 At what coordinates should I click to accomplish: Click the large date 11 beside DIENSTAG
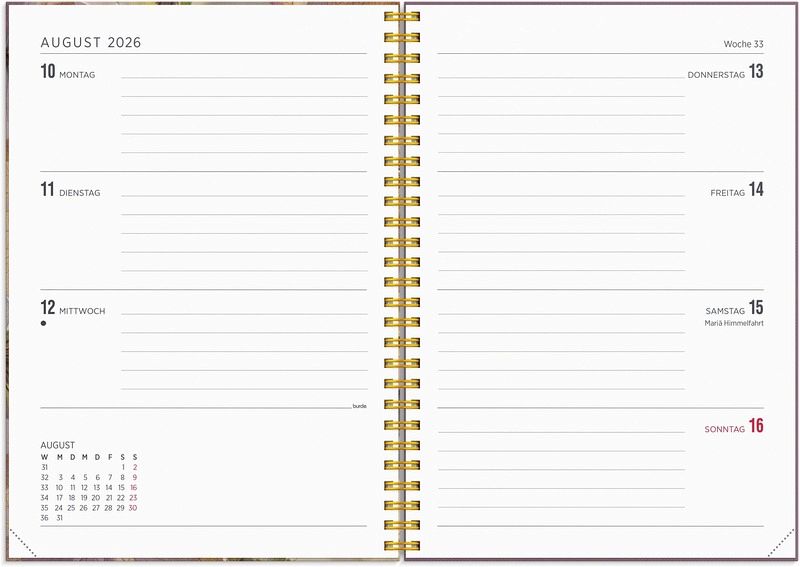(x=47, y=189)
